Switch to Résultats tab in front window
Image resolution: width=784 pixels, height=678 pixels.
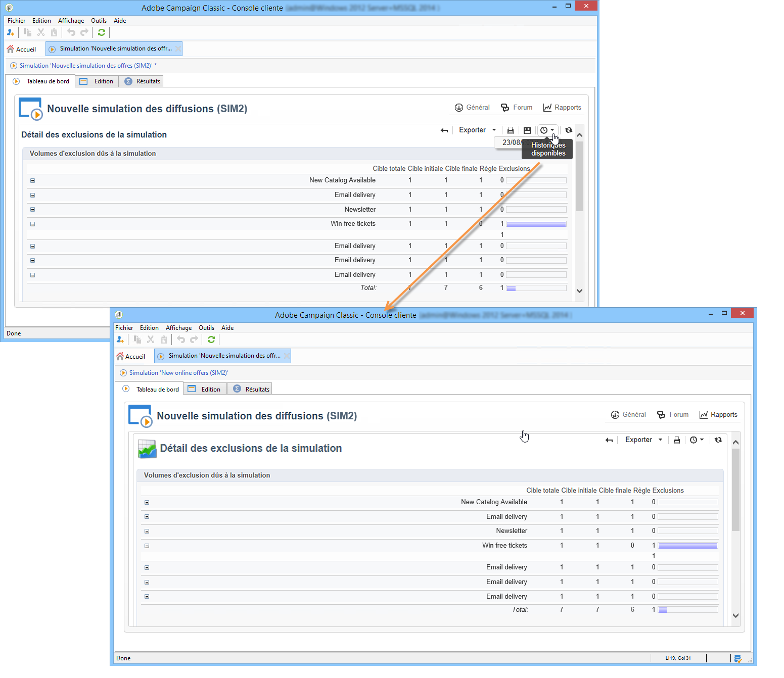[x=250, y=390]
